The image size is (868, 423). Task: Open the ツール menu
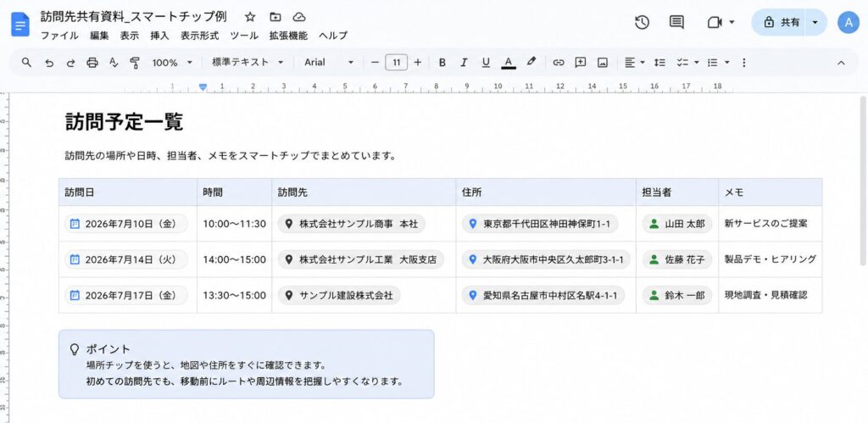[x=244, y=36]
